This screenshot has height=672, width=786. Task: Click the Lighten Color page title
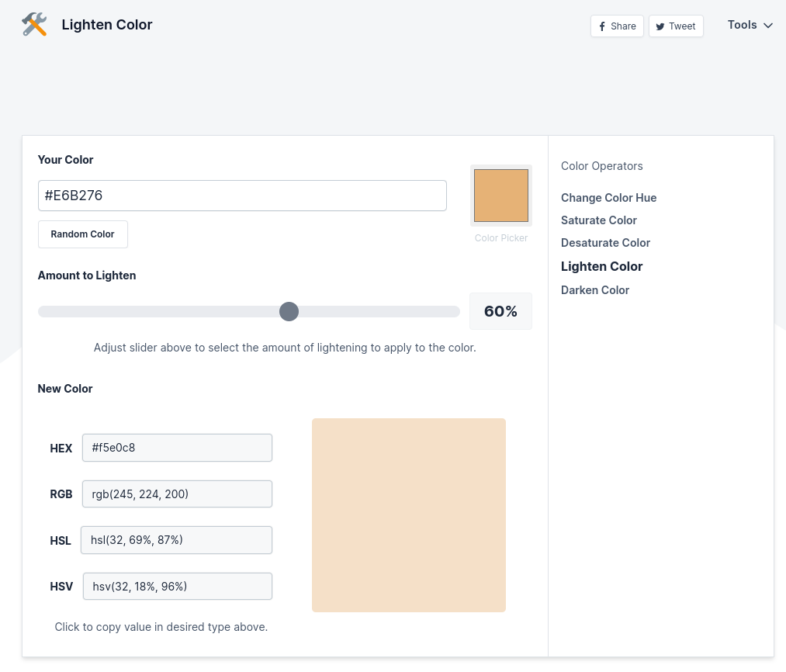[x=107, y=25]
